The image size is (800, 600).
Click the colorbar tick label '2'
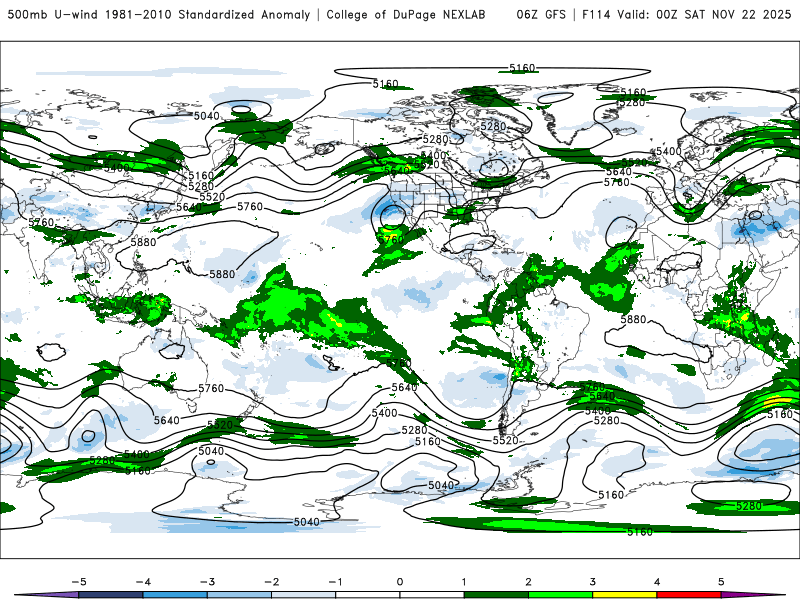pos(528,582)
